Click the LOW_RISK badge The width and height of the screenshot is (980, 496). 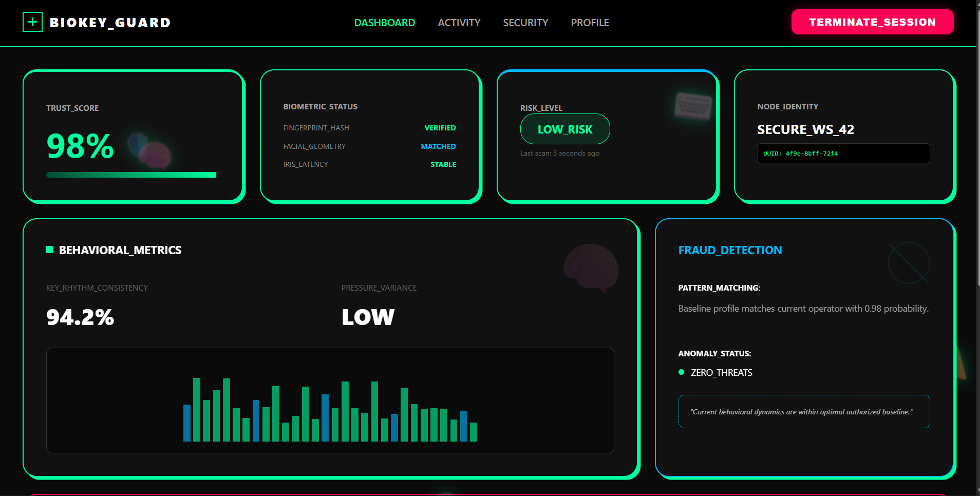(x=564, y=129)
